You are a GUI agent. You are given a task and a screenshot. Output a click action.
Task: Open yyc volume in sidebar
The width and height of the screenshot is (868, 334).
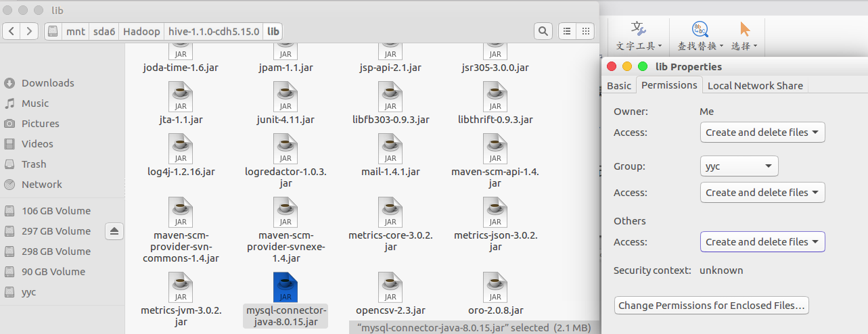[28, 292]
